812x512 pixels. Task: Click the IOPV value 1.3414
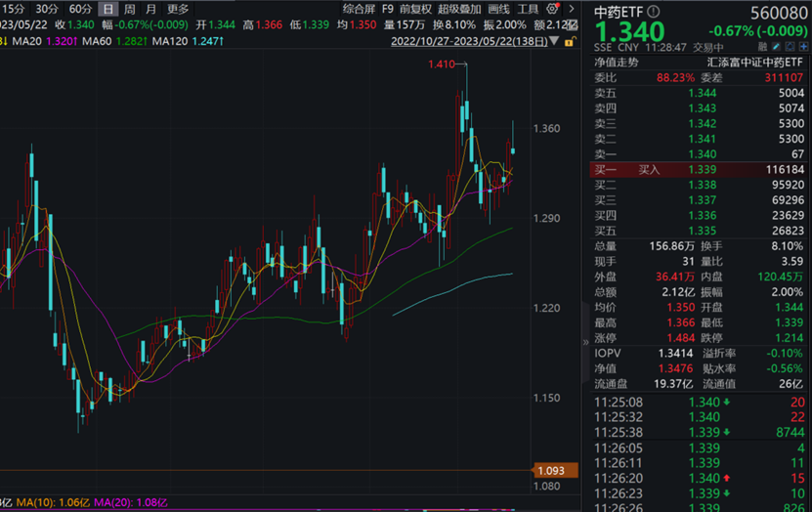(675, 354)
